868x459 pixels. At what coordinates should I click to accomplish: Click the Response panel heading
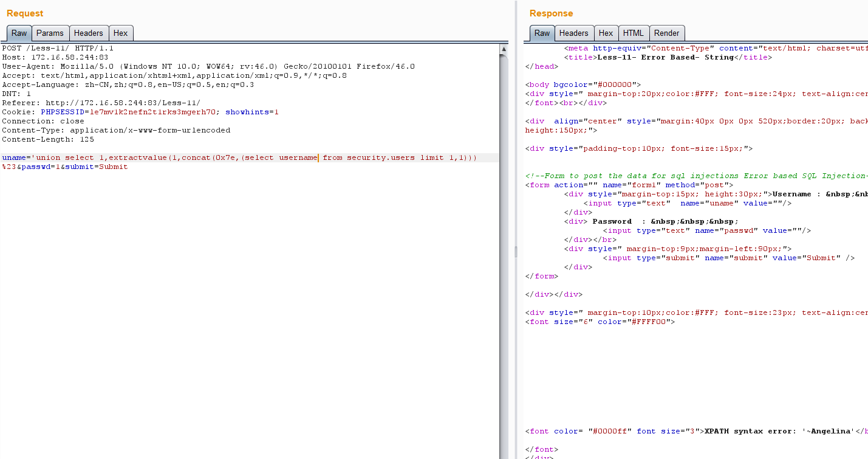click(x=551, y=13)
